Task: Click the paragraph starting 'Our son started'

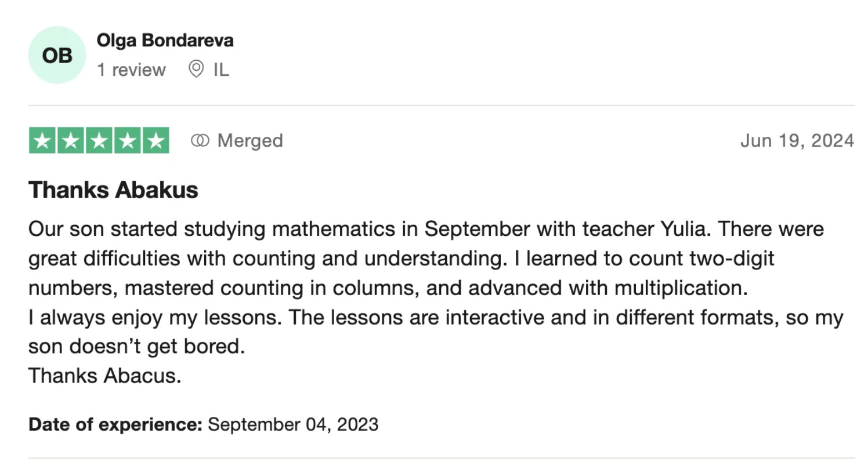Action: click(x=426, y=258)
